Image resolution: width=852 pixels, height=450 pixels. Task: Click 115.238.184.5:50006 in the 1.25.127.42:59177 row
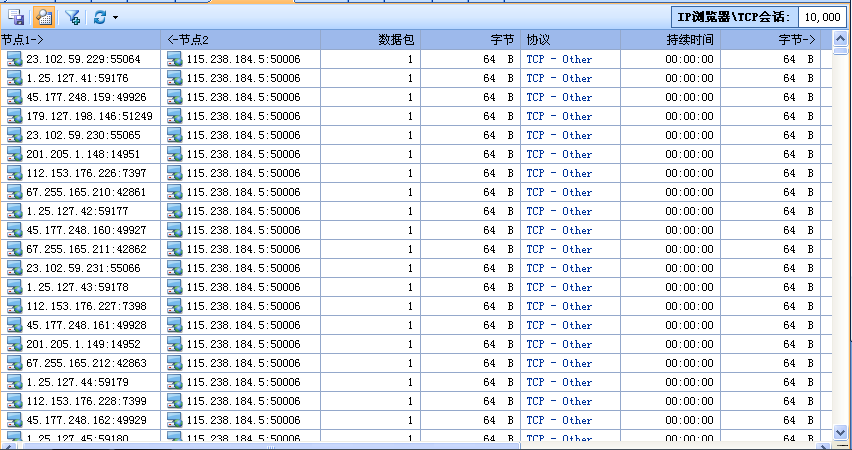pos(243,211)
